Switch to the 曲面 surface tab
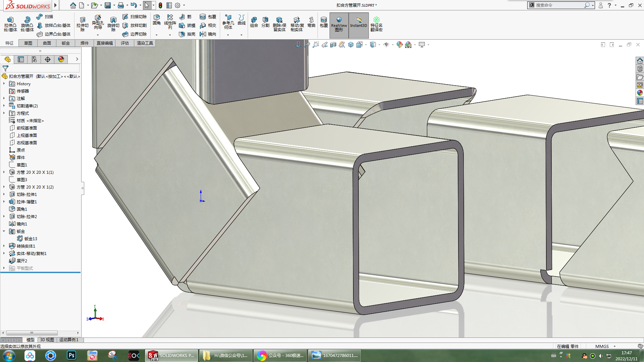The height and width of the screenshot is (362, 644). coord(47,43)
